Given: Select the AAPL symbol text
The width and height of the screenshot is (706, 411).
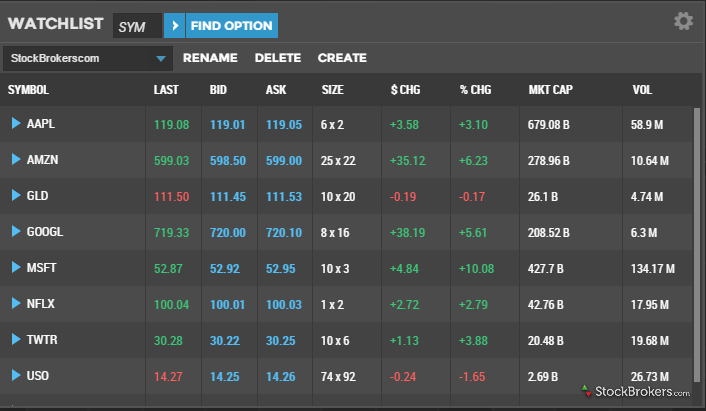Looking at the screenshot, I should coord(41,124).
